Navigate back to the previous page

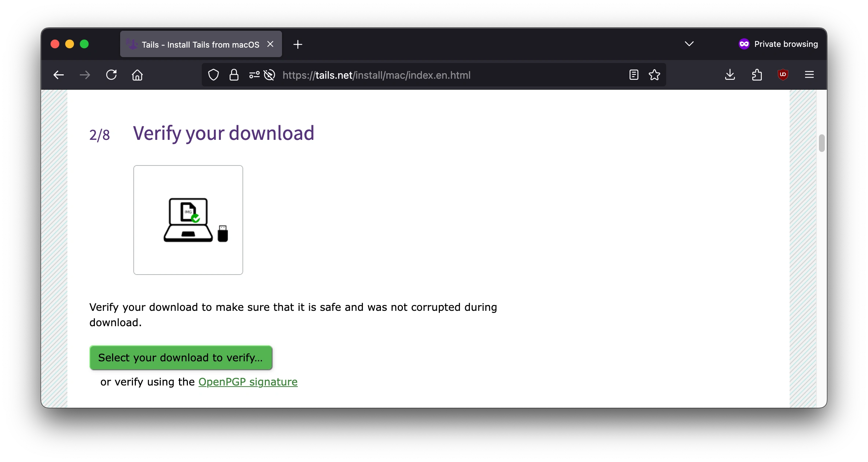click(58, 75)
